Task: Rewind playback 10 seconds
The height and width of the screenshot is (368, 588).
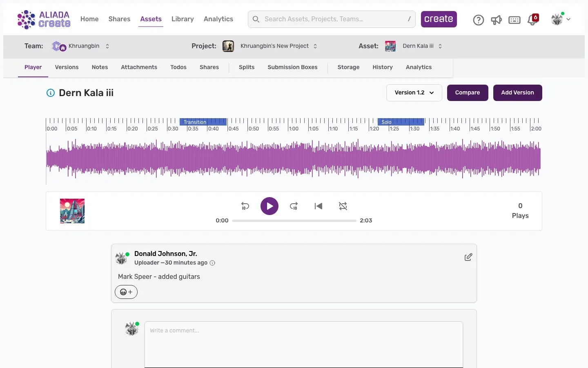Action: (x=245, y=206)
